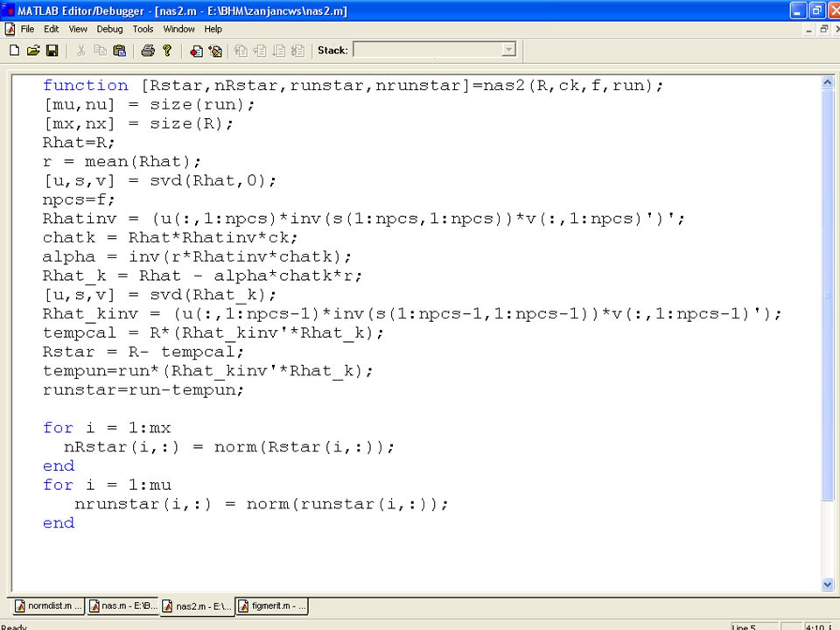This screenshot has width=840, height=630.
Task: Click line 'alpha = inv(r*Rhatinv*chatk);'
Action: [197, 256]
